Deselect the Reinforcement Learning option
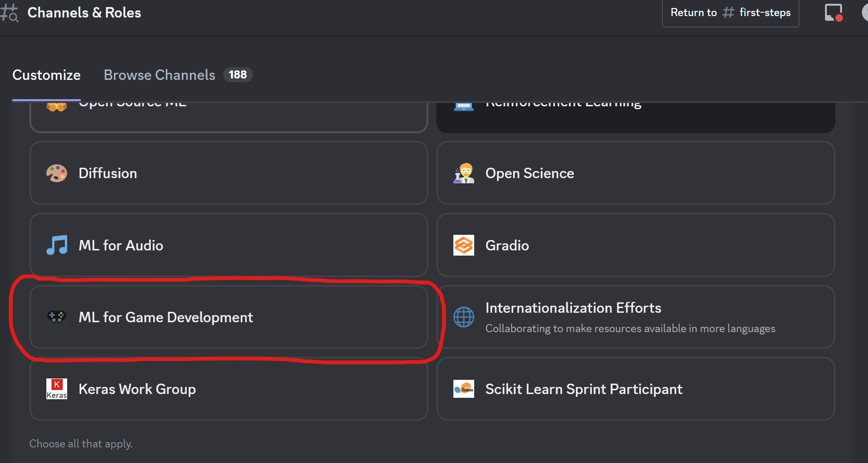The width and height of the screenshot is (868, 463). (x=635, y=116)
